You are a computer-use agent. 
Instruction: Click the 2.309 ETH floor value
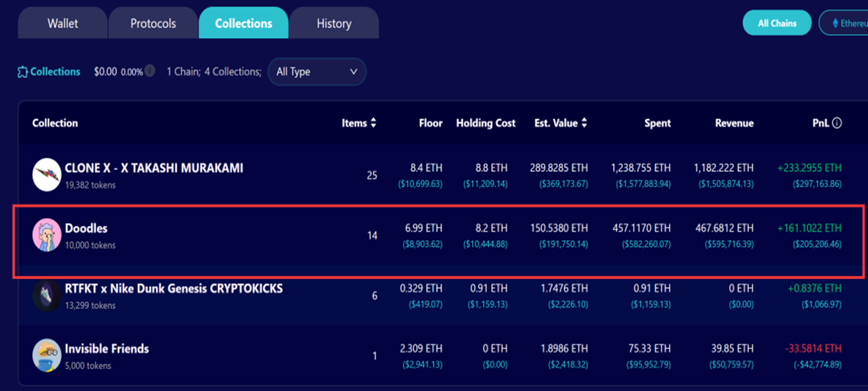[420, 349]
